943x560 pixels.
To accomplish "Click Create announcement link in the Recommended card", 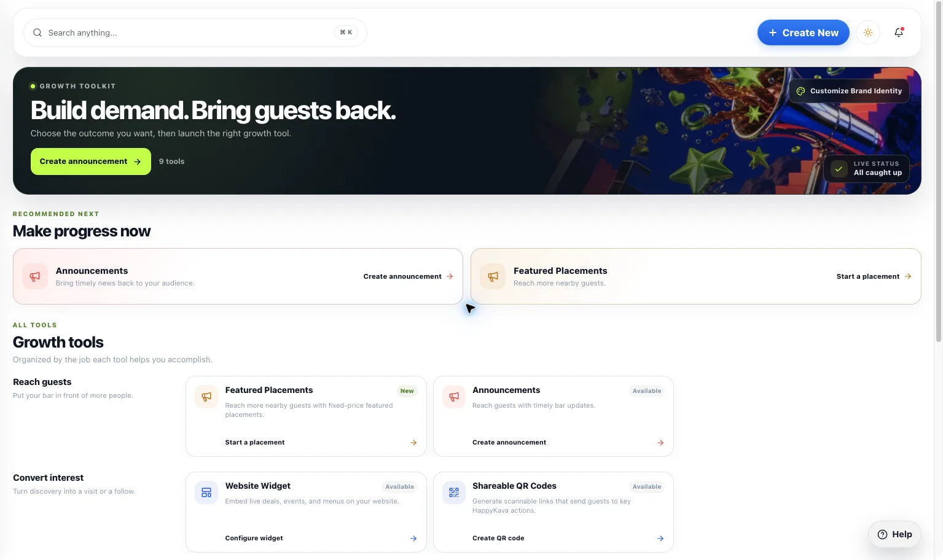I will point(408,276).
